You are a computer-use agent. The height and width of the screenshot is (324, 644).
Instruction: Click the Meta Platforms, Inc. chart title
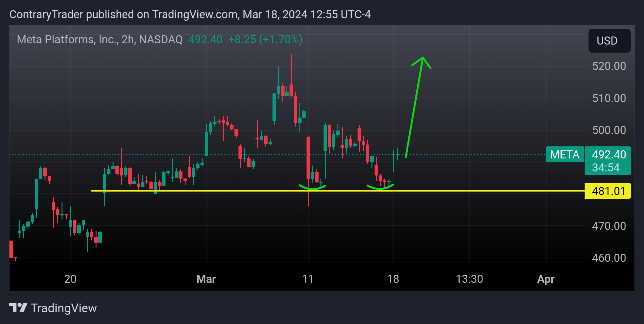pyautogui.click(x=100, y=39)
